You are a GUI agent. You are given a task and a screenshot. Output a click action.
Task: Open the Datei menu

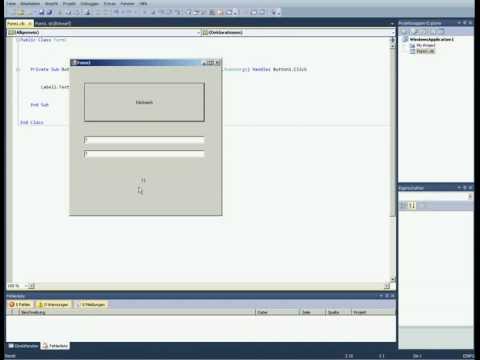[x=11, y=3]
